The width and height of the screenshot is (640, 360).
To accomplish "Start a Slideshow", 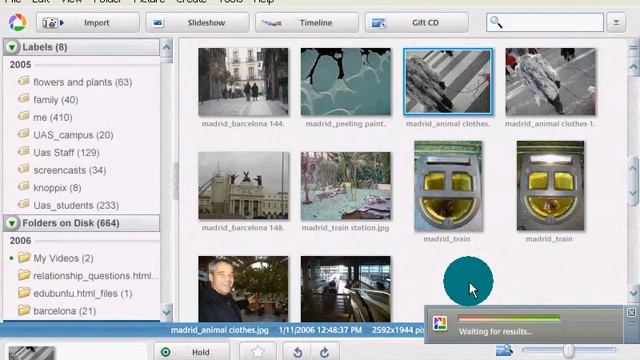I will click(x=197, y=23).
